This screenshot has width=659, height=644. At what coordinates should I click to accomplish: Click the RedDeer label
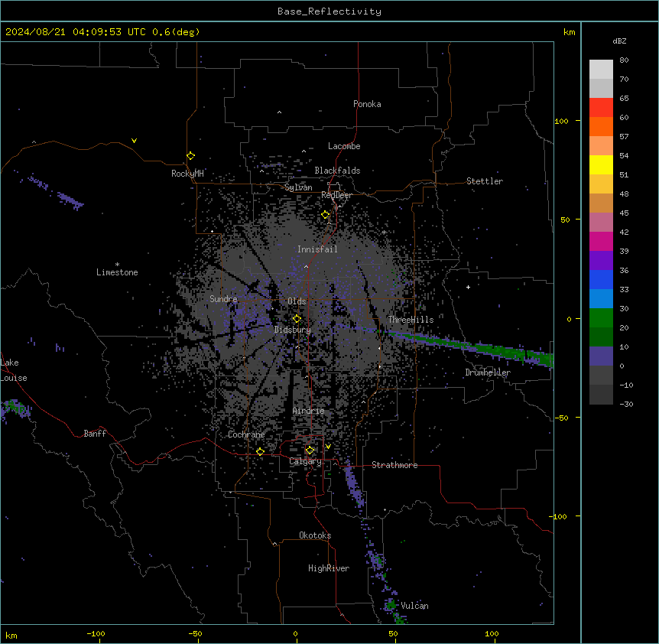point(336,195)
